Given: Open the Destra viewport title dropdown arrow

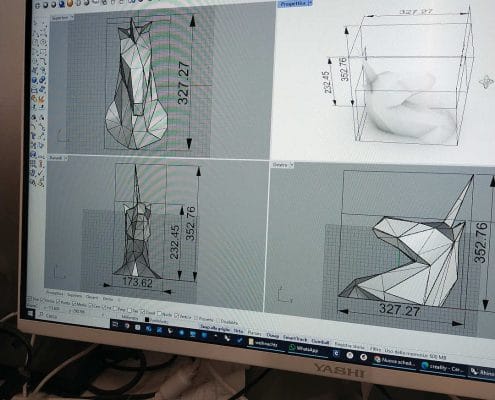Looking at the screenshot, I should [292, 165].
